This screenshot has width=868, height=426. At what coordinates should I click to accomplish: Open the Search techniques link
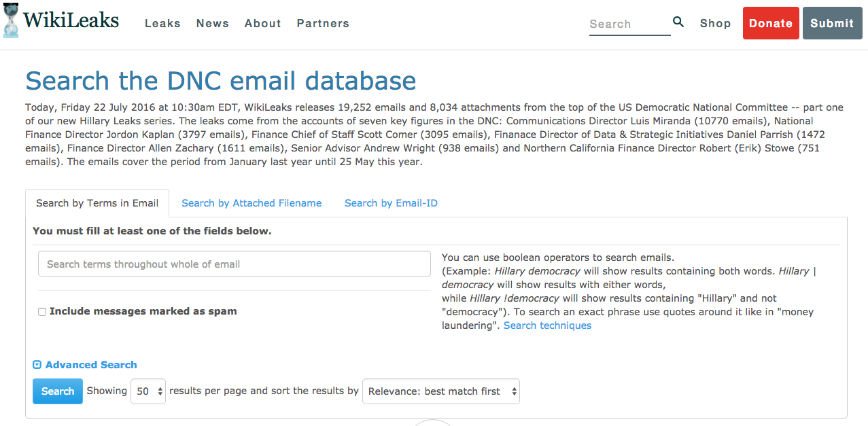[547, 325]
